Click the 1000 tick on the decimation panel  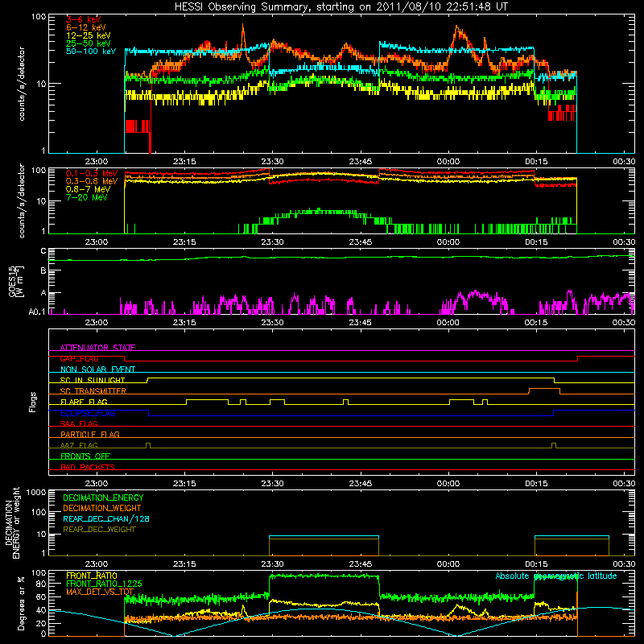[x=36, y=492]
